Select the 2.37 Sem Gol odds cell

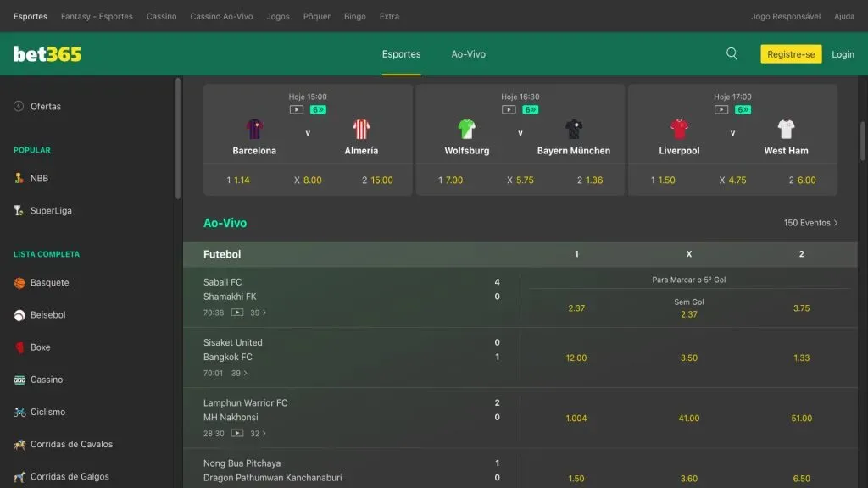pos(689,308)
